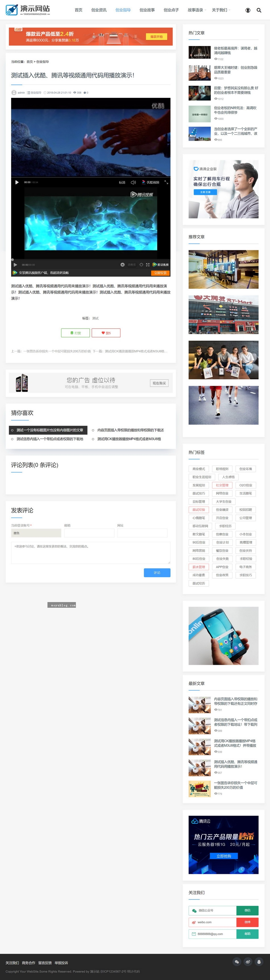Screen dimensions: 270x980
Task: Click 立即抢购 on 腾讯云 ad
Action: (224, 856)
